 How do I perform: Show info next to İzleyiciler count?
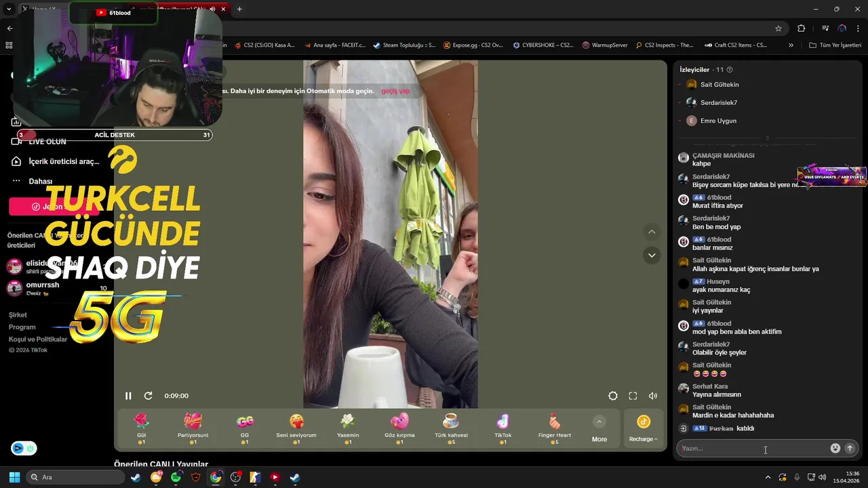point(730,70)
